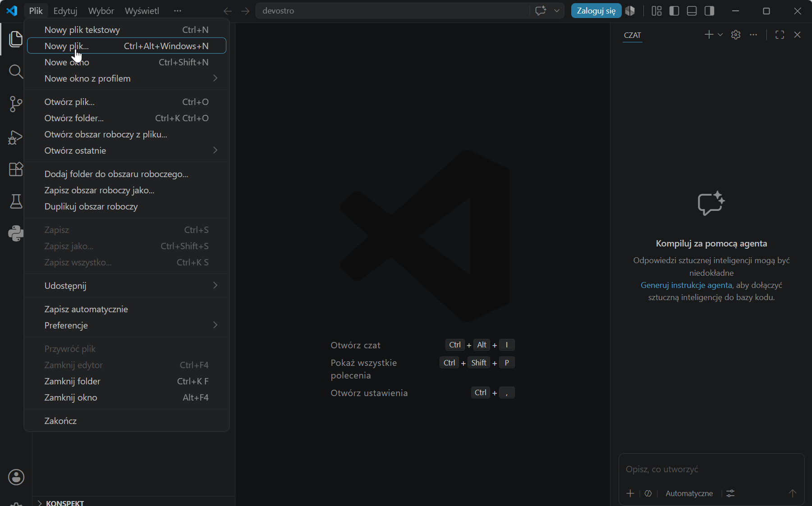Open chat settings gear icon
812x506 pixels.
736,35
